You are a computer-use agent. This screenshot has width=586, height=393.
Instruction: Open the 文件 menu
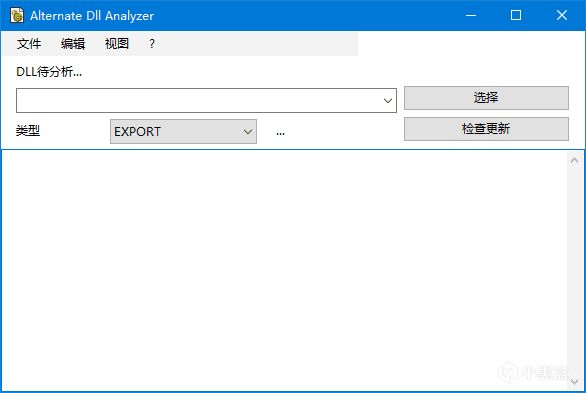coord(29,44)
